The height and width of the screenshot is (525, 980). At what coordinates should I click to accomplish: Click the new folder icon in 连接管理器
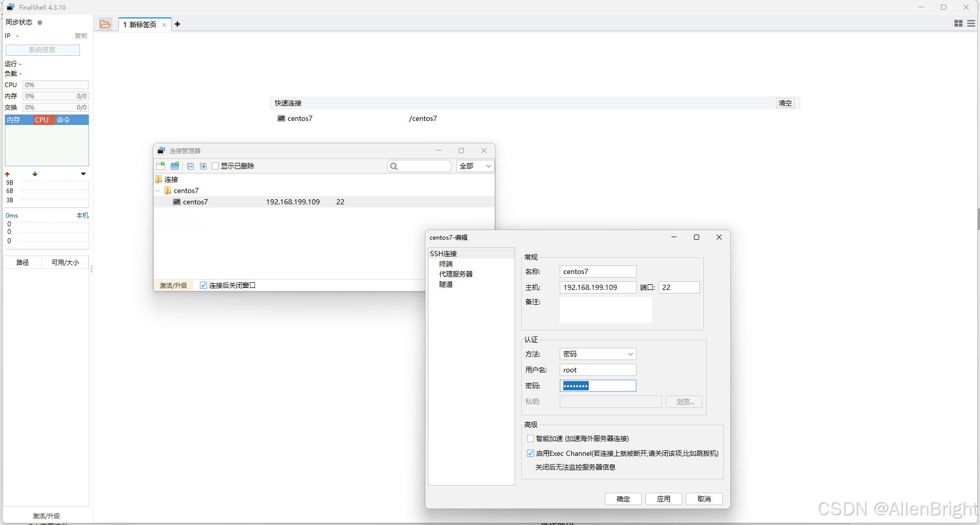[x=175, y=166]
